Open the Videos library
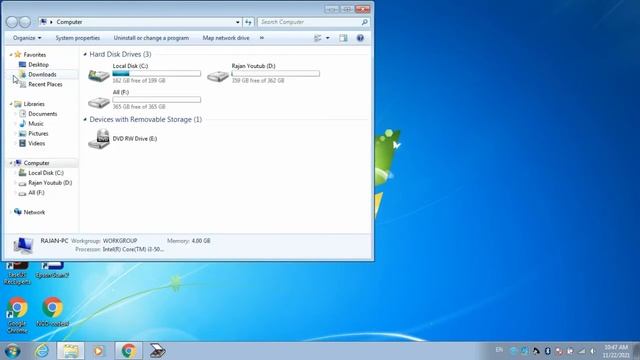This screenshot has height=360, width=640. tap(36, 143)
